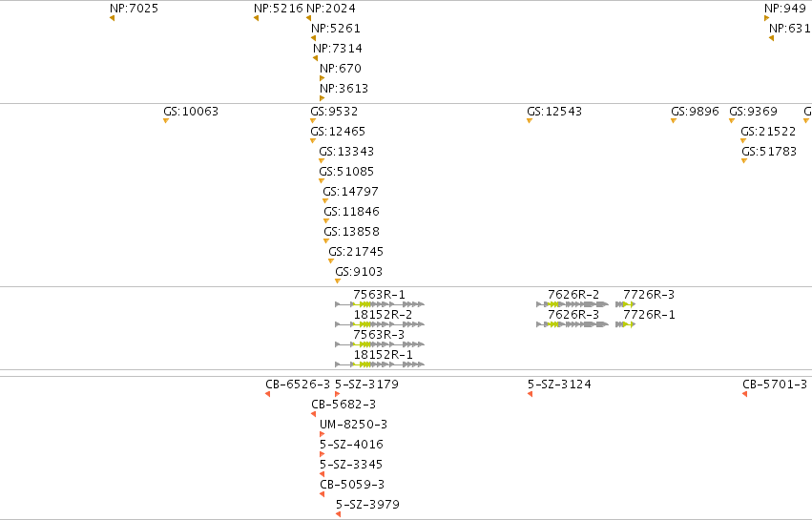Select the GS:21745 feature
The width and height of the screenshot is (812, 520).
click(x=356, y=252)
